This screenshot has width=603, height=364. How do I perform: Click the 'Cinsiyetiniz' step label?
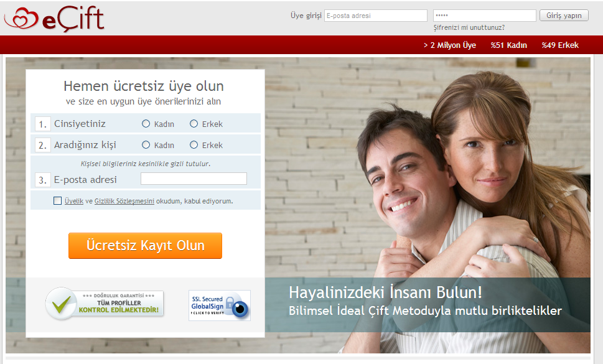tap(80, 124)
